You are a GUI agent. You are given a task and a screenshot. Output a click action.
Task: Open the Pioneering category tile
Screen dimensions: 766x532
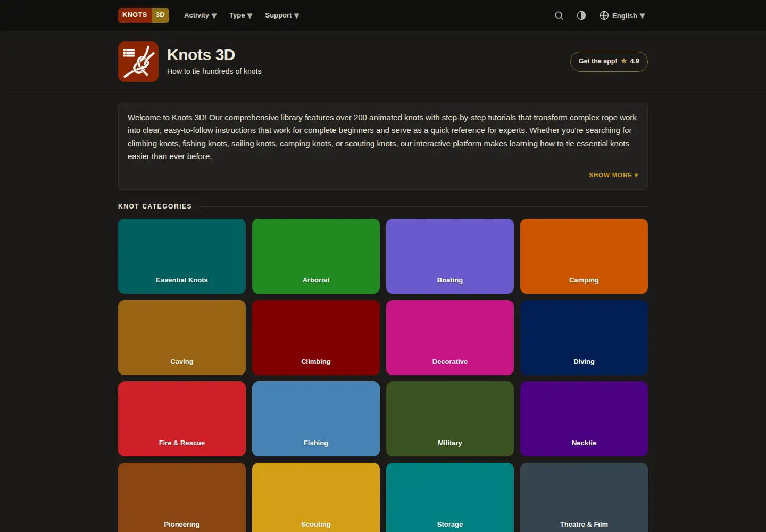pos(182,497)
